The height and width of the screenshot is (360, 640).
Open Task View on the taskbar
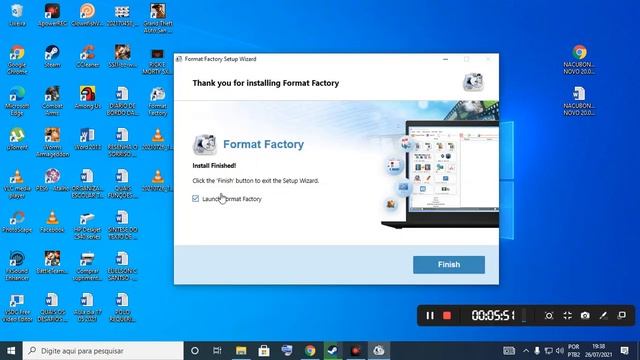point(217,351)
